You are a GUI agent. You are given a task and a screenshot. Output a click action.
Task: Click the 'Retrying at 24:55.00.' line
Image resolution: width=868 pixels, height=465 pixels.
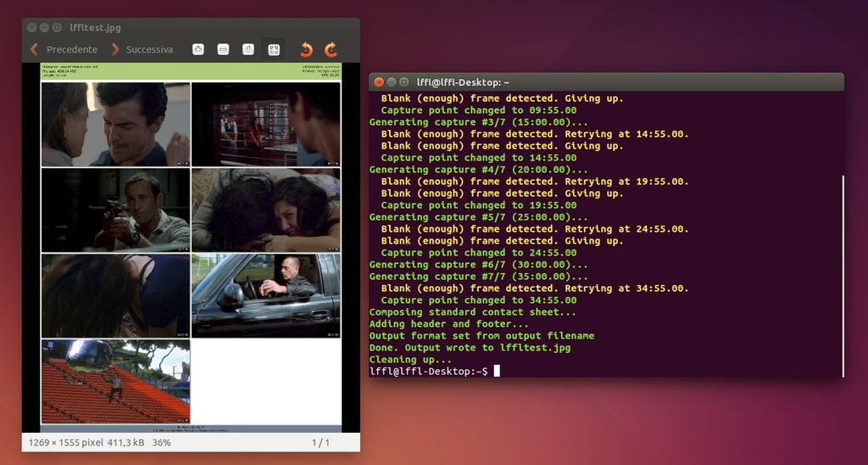pos(535,229)
